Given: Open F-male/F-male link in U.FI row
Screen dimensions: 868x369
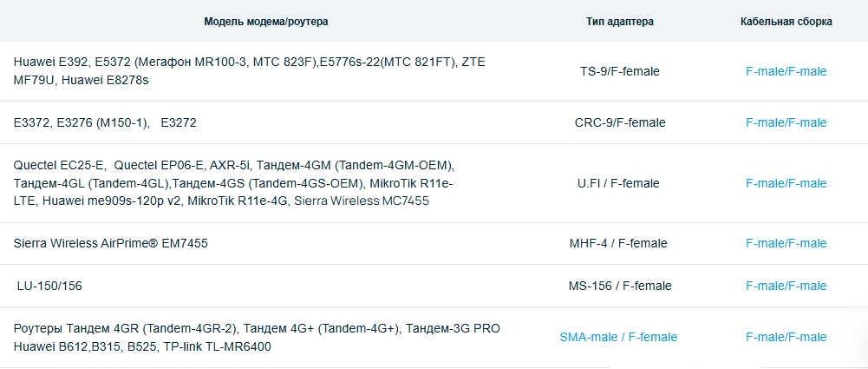Looking at the screenshot, I should (786, 183).
